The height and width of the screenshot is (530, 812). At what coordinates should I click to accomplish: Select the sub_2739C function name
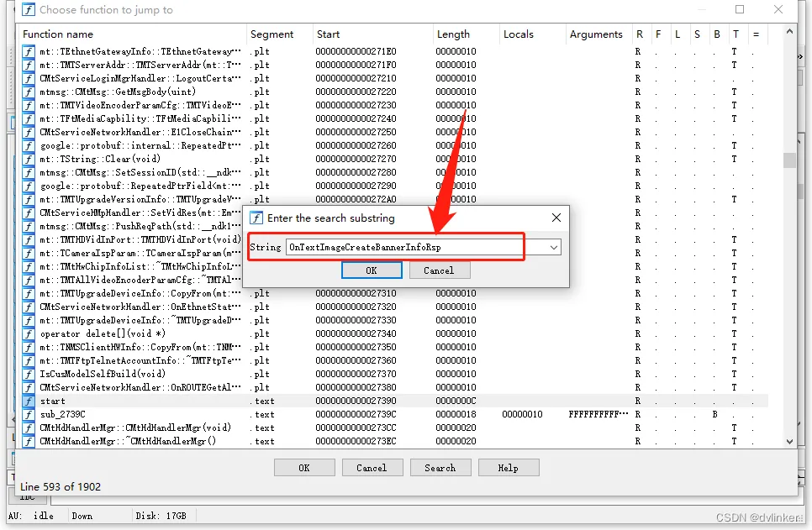pos(63,415)
